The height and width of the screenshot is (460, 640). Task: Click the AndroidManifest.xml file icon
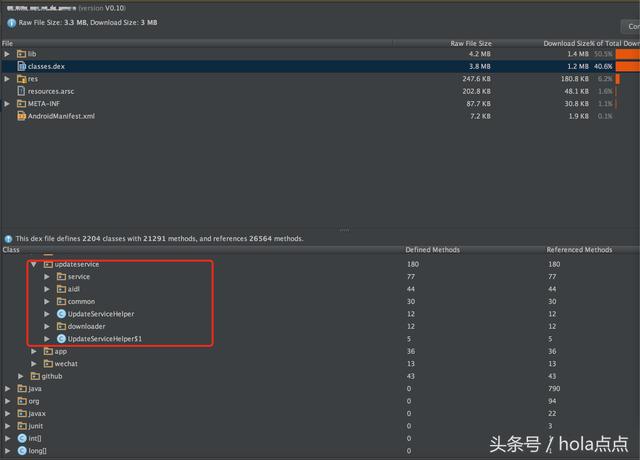(x=22, y=116)
